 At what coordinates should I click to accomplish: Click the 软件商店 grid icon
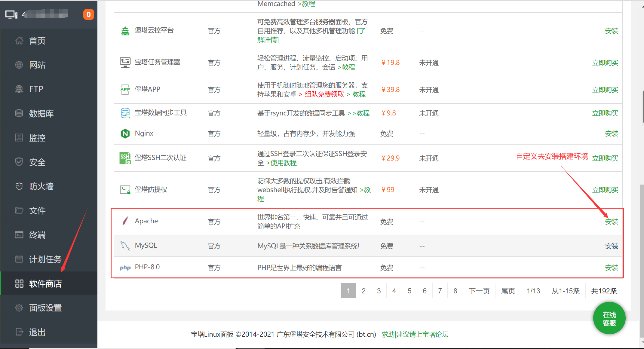[x=19, y=283]
